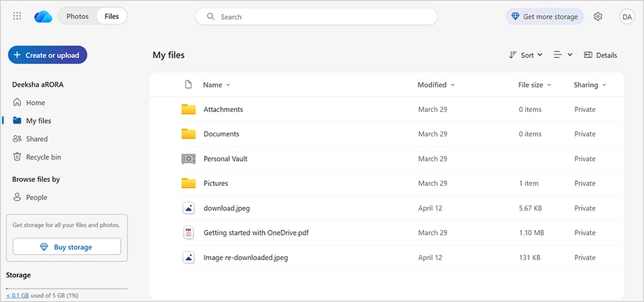Screen dimensions: 644x302
Task: Click the storage usage progress bar
Action: [67, 289]
